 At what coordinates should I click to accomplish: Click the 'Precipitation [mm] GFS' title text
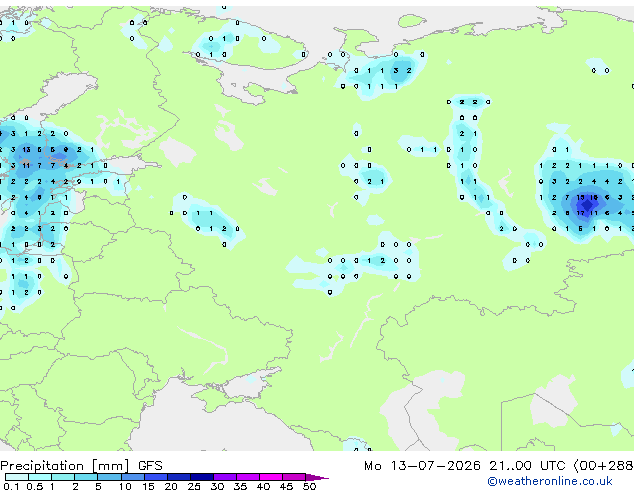tap(81, 466)
